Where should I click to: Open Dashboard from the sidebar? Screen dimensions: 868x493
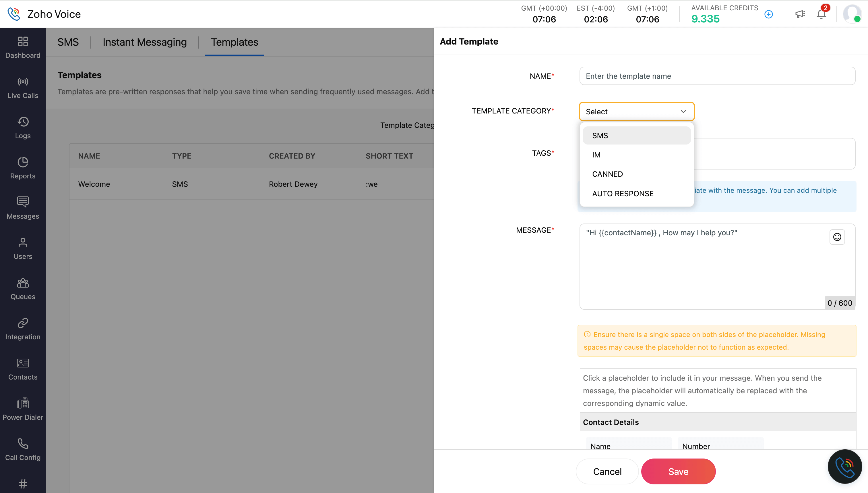[x=23, y=47]
